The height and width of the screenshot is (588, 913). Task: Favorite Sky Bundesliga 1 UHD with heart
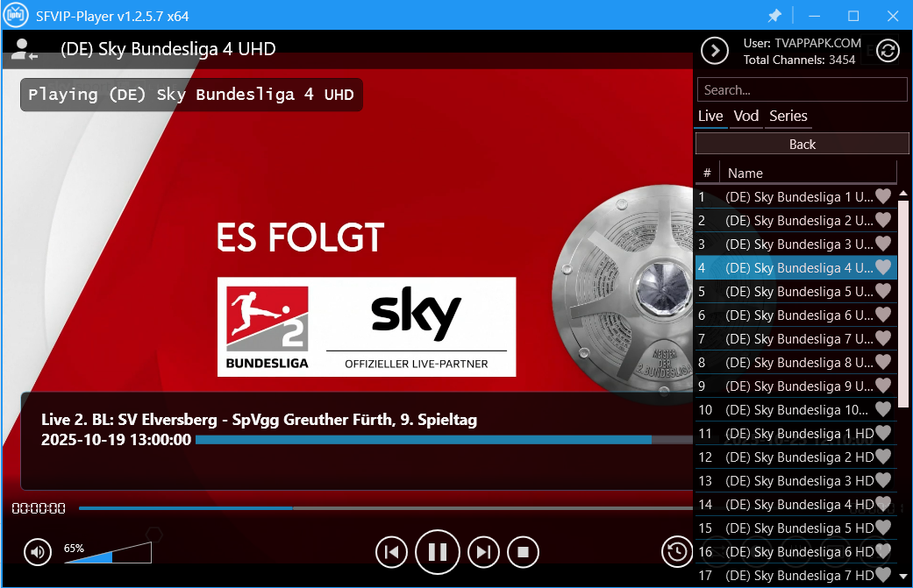tap(883, 196)
